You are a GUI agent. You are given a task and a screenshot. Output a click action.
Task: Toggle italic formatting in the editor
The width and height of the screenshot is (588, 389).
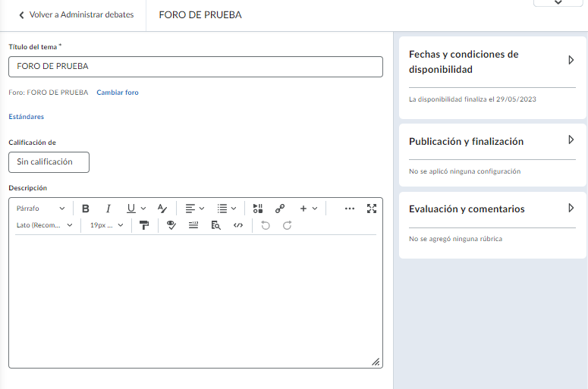tap(108, 209)
